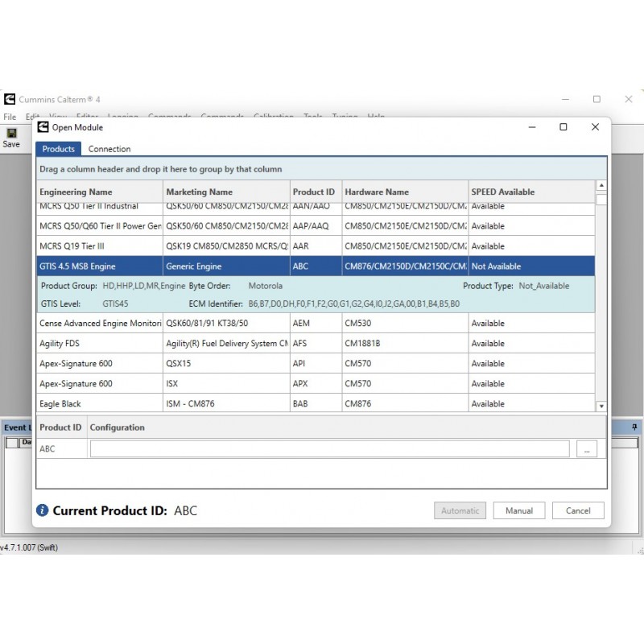Viewport: 644px width, 644px height.
Task: Sort by Engineering Name column header
Action: pyautogui.click(x=76, y=192)
